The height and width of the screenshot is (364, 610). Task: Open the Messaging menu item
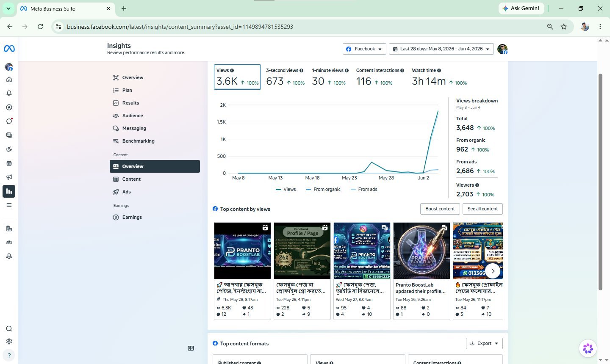click(x=155, y=128)
